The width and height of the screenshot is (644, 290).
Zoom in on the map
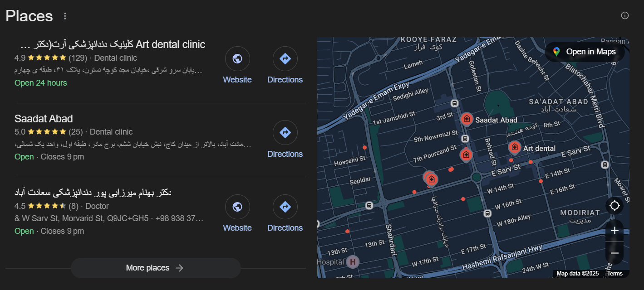coord(615,231)
